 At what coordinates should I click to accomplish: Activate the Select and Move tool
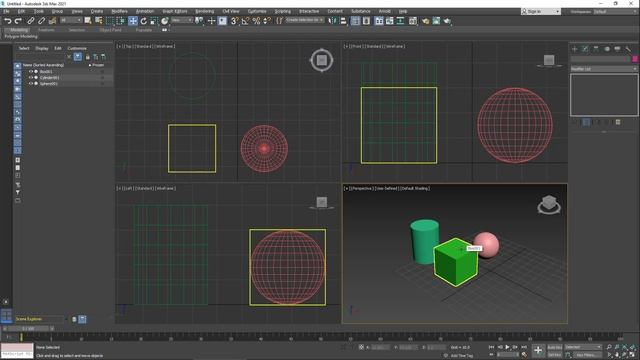(x=133, y=21)
